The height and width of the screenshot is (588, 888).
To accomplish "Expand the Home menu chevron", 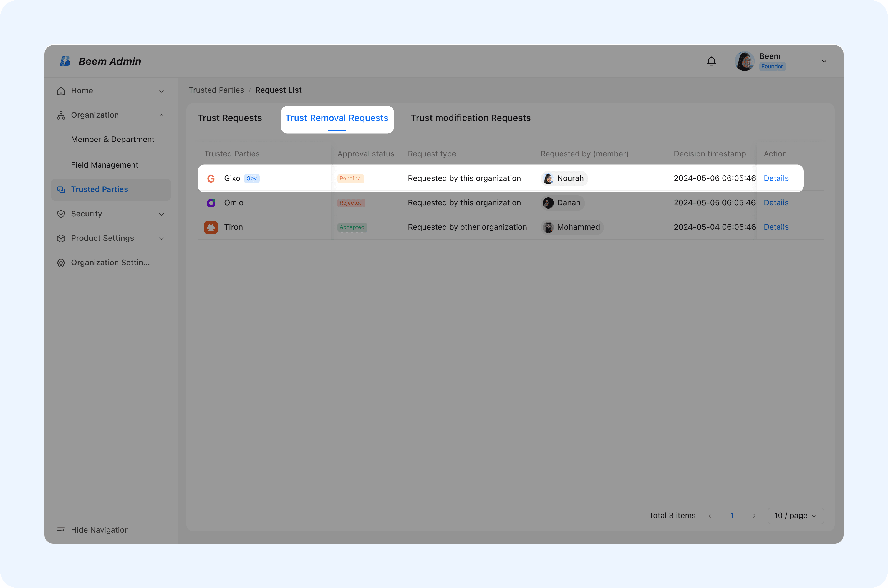I will [161, 91].
